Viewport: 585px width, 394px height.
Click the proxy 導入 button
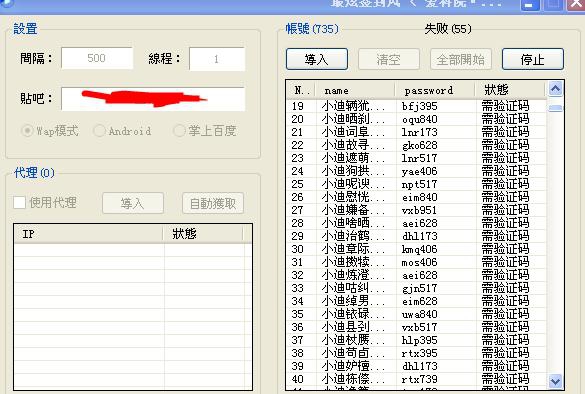tap(133, 203)
